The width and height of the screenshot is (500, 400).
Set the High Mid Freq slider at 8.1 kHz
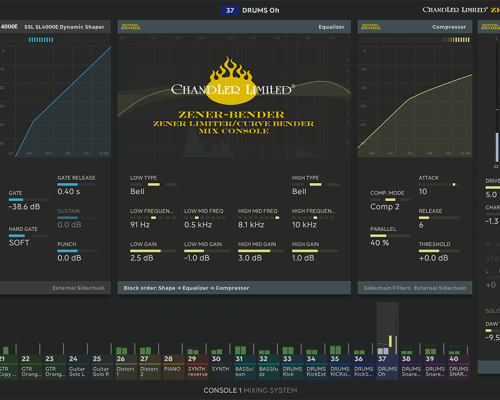[259, 218]
